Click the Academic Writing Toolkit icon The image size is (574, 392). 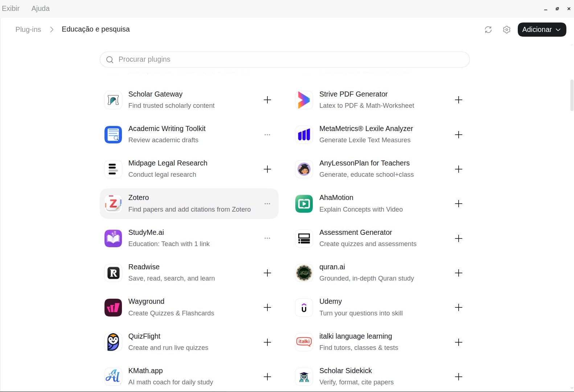113,135
